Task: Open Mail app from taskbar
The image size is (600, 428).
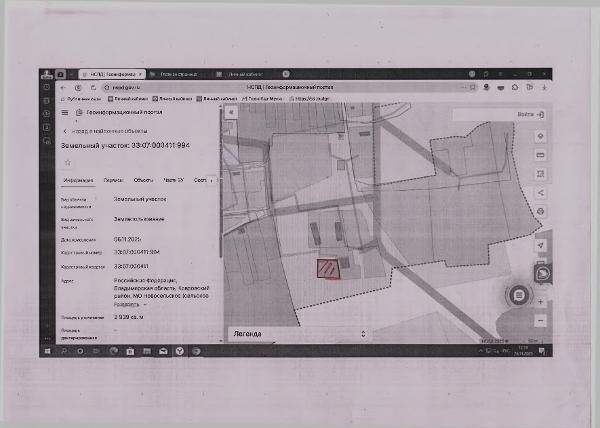Action: [x=163, y=351]
